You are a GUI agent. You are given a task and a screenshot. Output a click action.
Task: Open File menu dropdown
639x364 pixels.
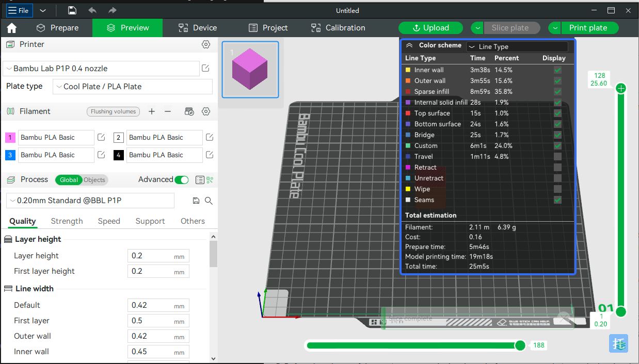[19, 10]
